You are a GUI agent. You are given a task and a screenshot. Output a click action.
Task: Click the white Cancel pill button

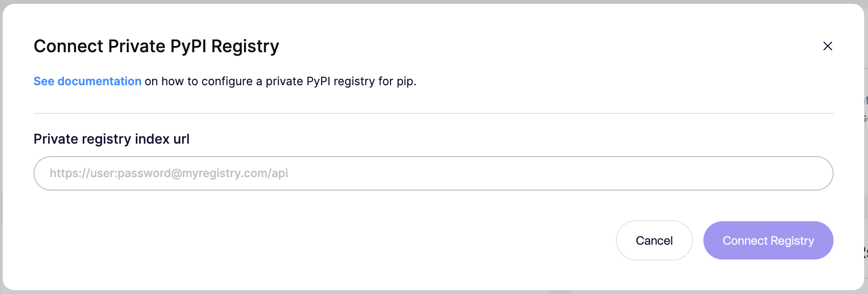[x=654, y=240]
